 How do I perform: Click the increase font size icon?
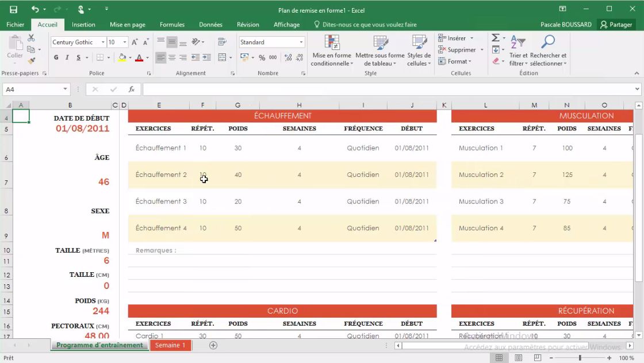coord(134,41)
